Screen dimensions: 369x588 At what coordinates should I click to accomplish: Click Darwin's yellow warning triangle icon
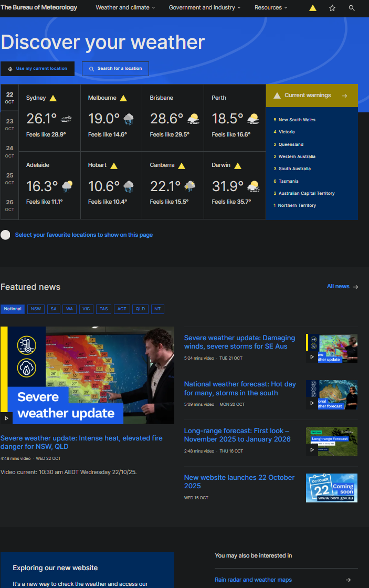pos(238,165)
